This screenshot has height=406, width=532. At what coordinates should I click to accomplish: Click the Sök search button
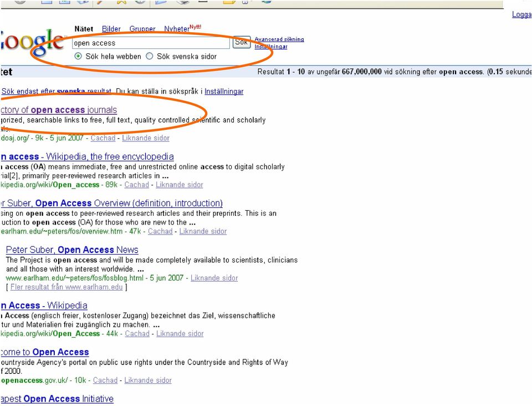click(242, 42)
